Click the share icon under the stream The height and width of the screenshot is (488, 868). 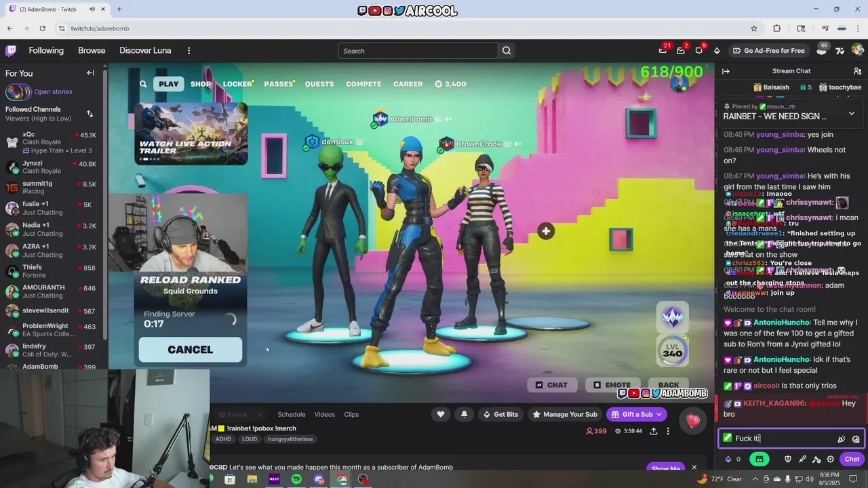tap(654, 431)
